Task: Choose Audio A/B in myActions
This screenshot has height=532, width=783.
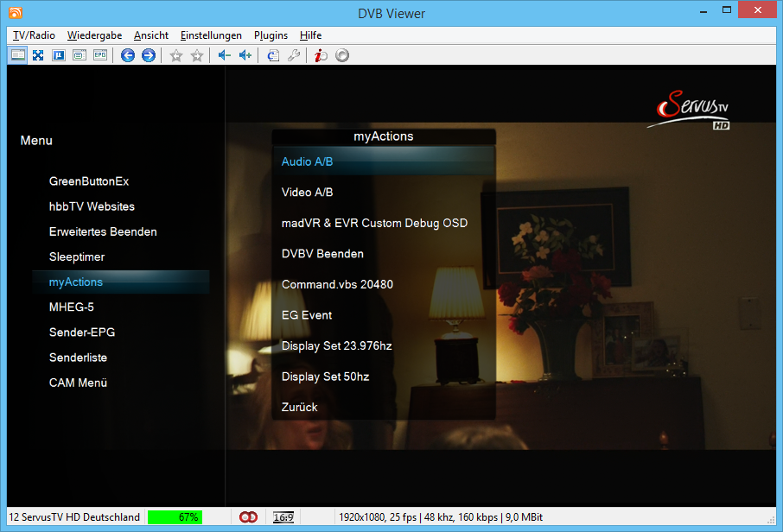Action: (x=384, y=161)
